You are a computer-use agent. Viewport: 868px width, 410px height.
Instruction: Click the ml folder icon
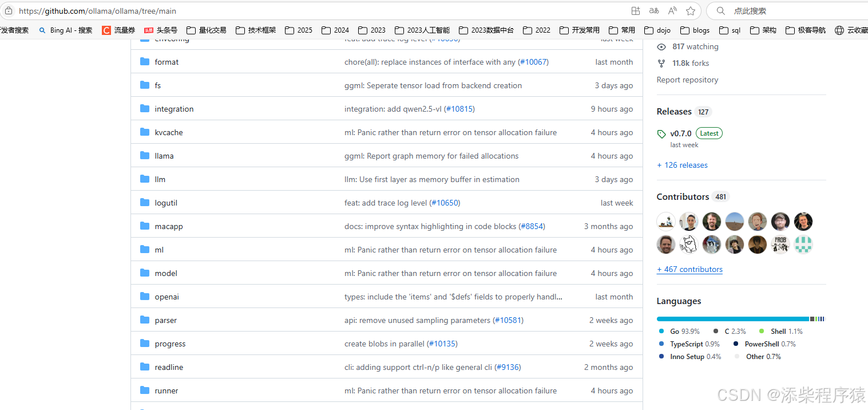145,249
